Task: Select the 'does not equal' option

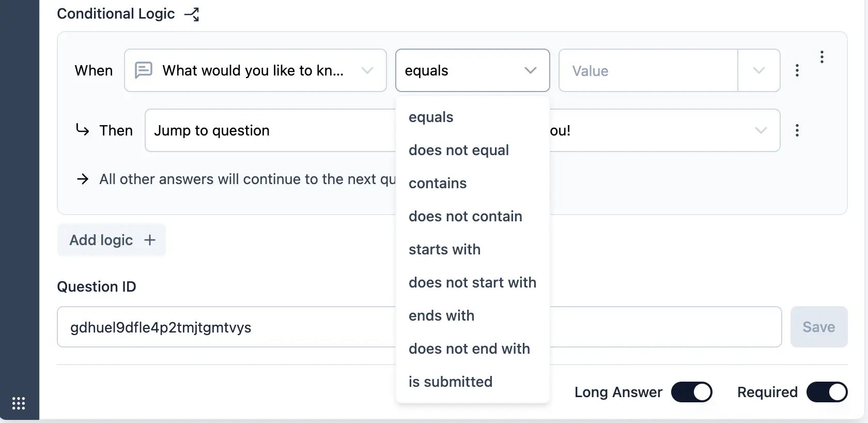Action: point(459,150)
